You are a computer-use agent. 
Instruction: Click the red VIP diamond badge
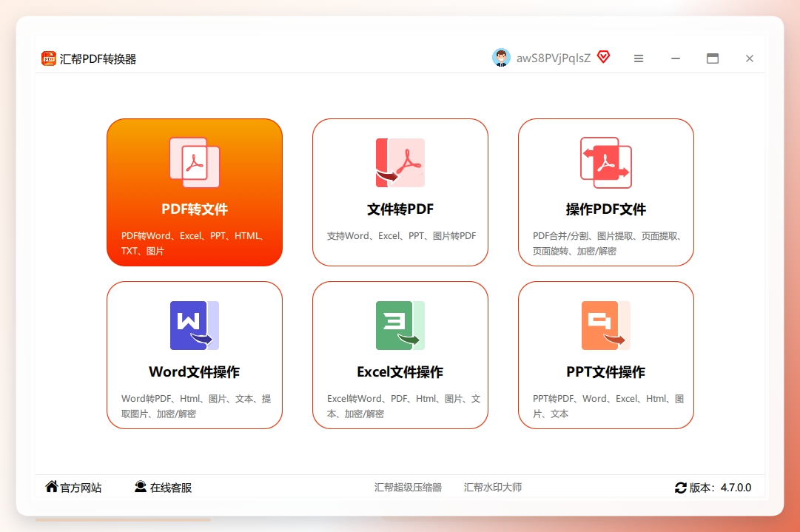click(604, 57)
